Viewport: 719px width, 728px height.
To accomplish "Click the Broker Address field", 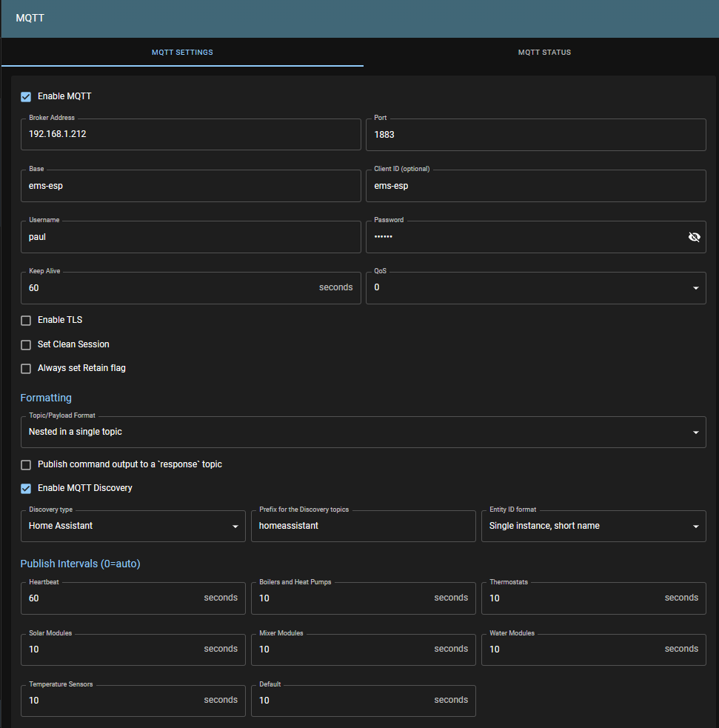I will (190, 134).
